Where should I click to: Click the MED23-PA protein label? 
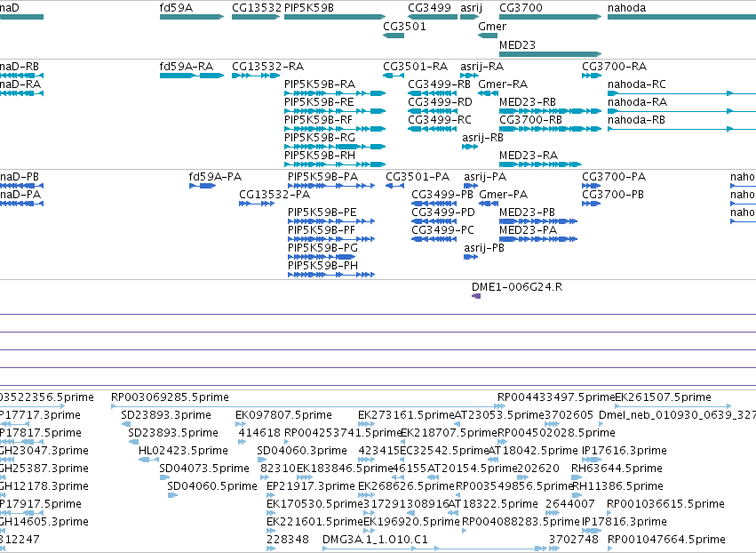[528, 230]
